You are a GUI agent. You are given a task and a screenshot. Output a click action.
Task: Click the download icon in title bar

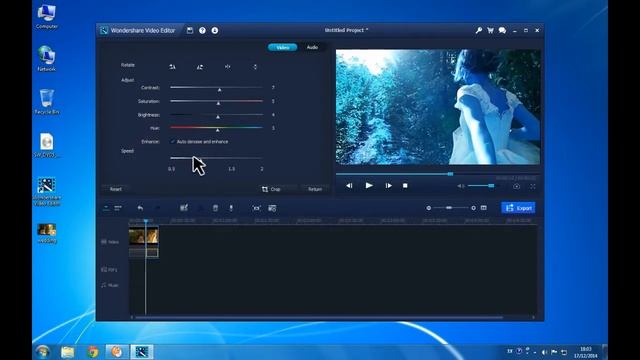click(x=215, y=30)
